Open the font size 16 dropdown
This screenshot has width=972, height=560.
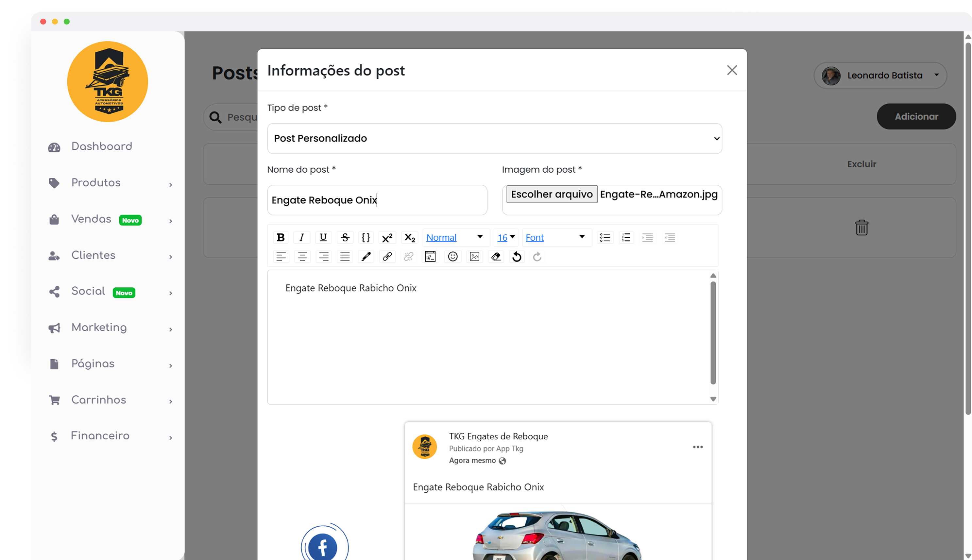click(506, 237)
